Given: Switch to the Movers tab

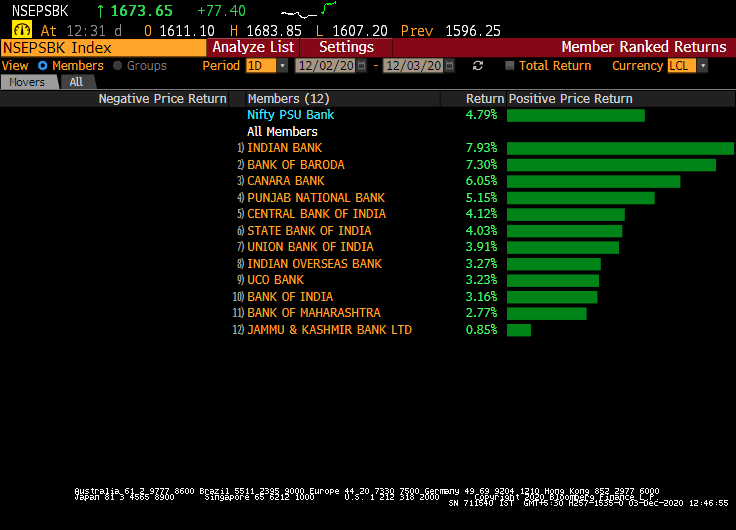Looking at the screenshot, I should pos(28,82).
